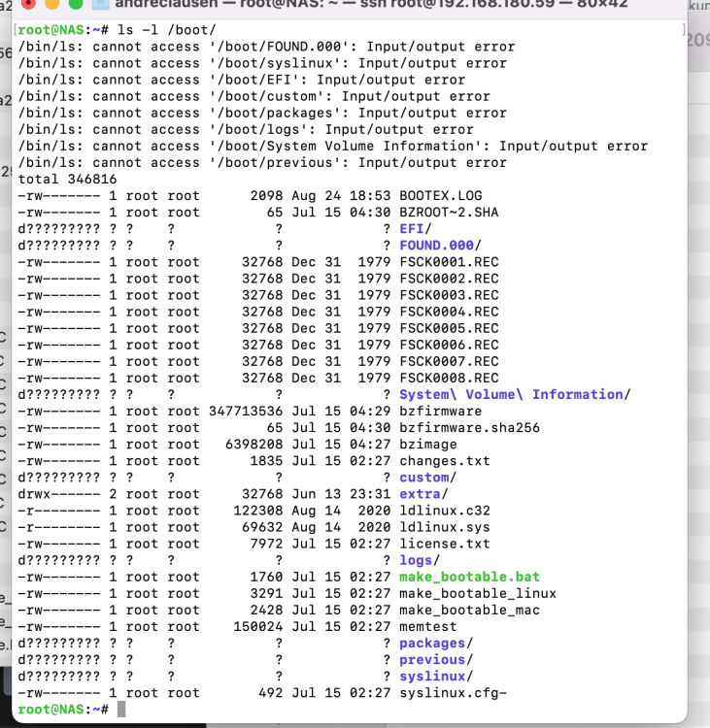Click the FSCK0006.REC file name
The image size is (710, 728).
pyautogui.click(x=449, y=345)
